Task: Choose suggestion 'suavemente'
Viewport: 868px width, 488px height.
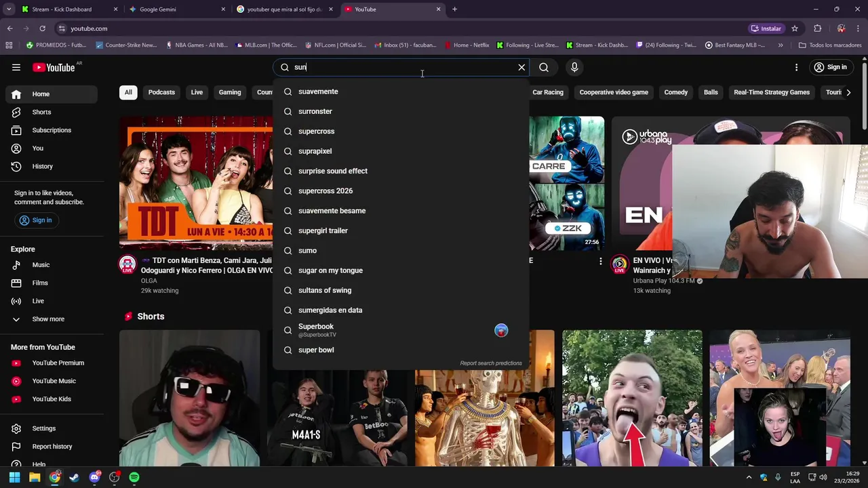Action: (401, 91)
